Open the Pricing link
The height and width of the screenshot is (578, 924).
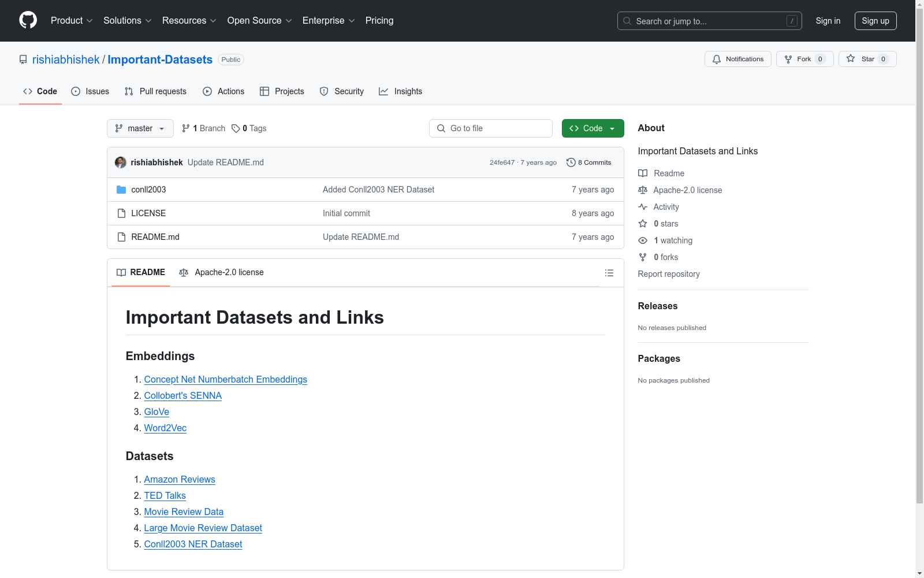pos(379,21)
